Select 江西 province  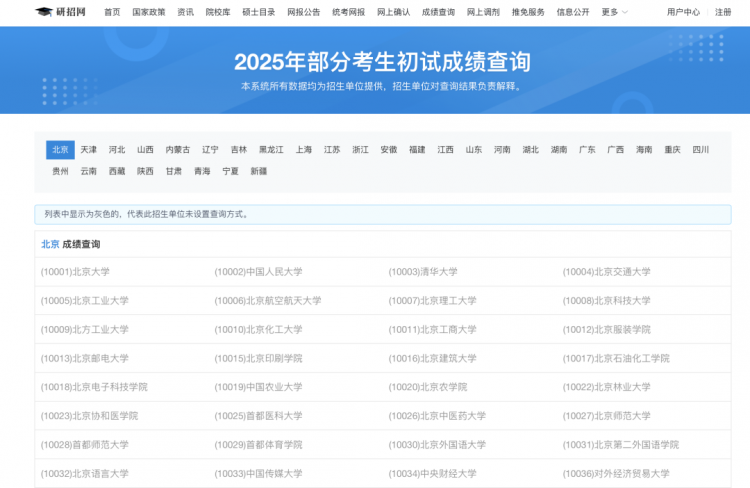pos(445,150)
